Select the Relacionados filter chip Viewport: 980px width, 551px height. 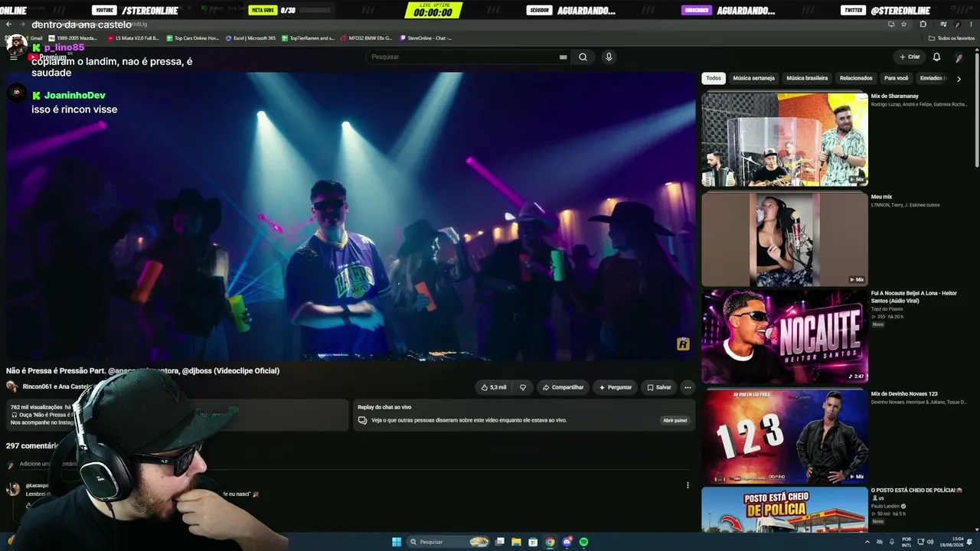point(856,78)
